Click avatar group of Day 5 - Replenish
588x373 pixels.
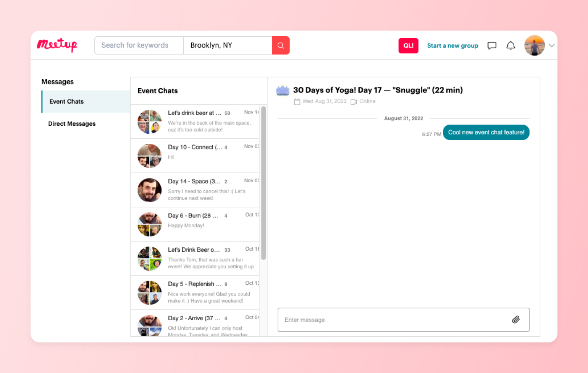150,293
